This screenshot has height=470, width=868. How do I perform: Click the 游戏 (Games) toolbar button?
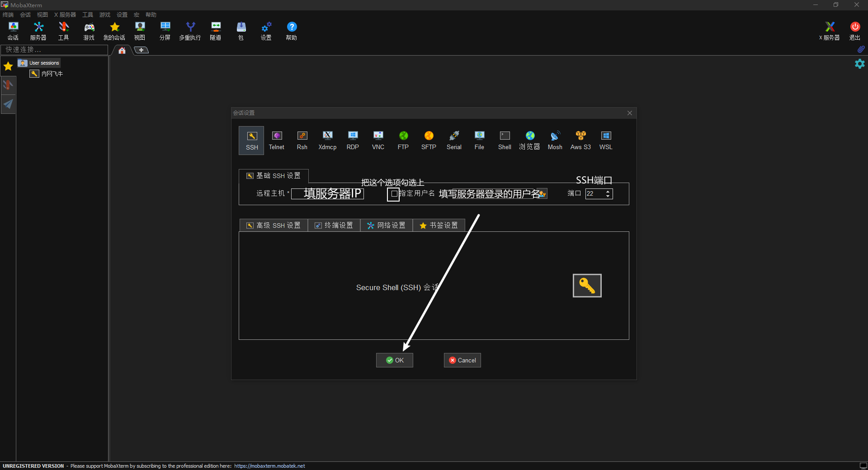pos(89,31)
